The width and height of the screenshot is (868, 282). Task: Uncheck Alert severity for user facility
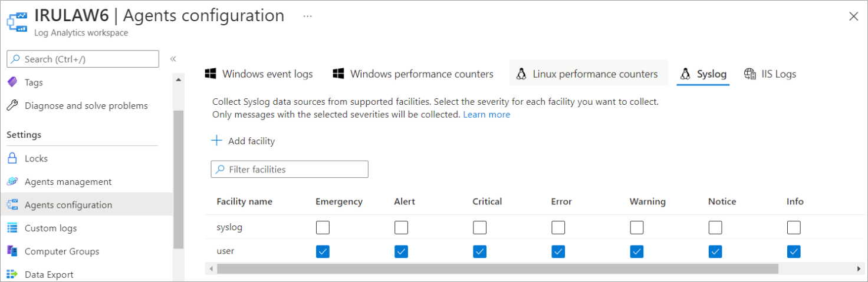(401, 251)
